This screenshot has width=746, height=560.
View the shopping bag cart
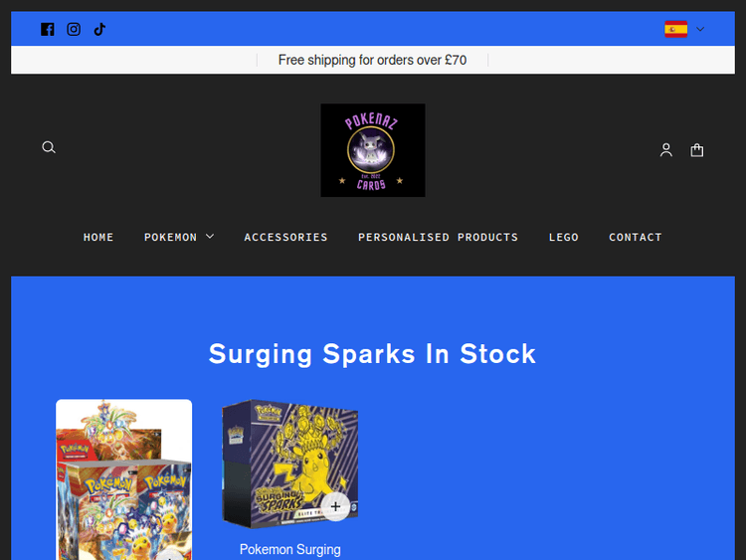697,150
